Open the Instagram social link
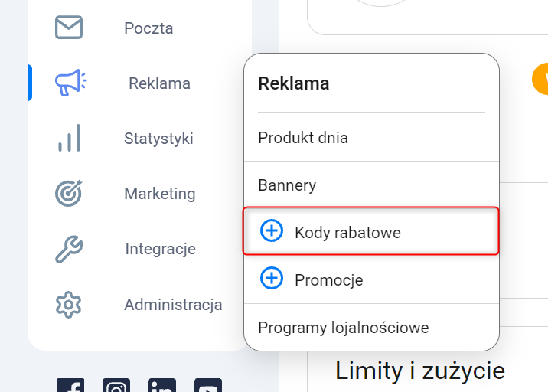Image resolution: width=548 pixels, height=392 pixels. 116,385
